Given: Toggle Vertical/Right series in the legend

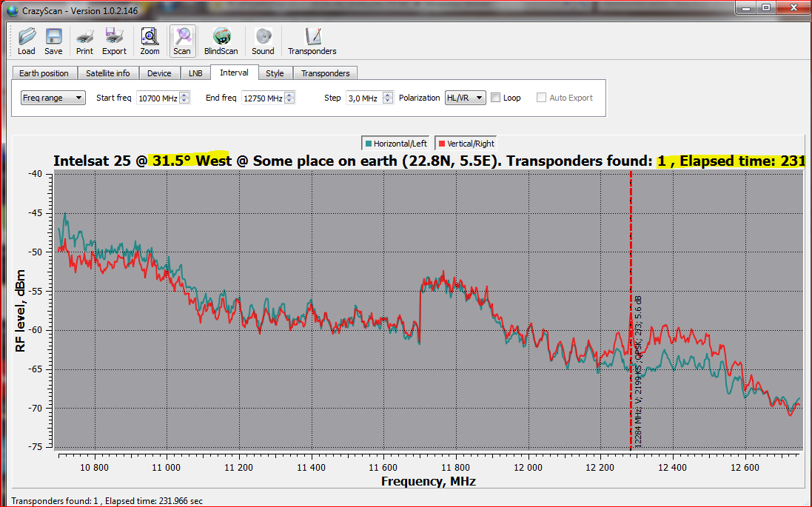Looking at the screenshot, I should pyautogui.click(x=466, y=144).
